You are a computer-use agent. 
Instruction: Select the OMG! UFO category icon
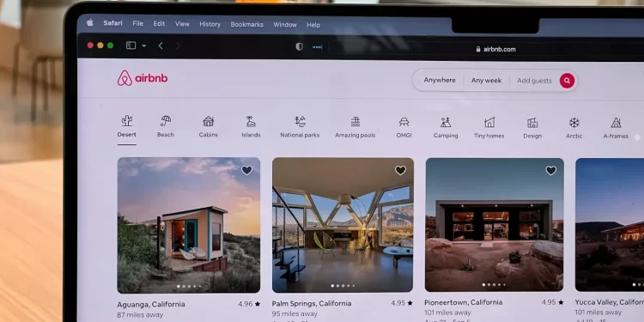tap(404, 122)
